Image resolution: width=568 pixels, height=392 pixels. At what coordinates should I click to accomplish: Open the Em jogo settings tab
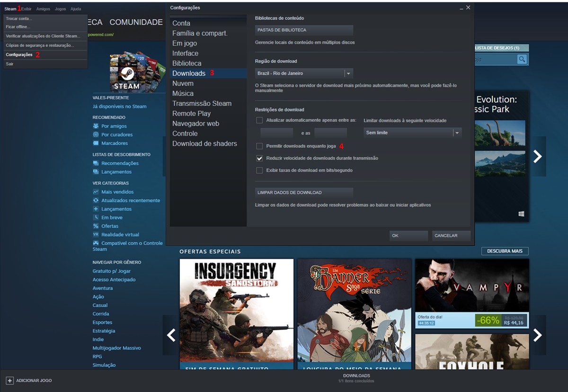pyautogui.click(x=208, y=43)
